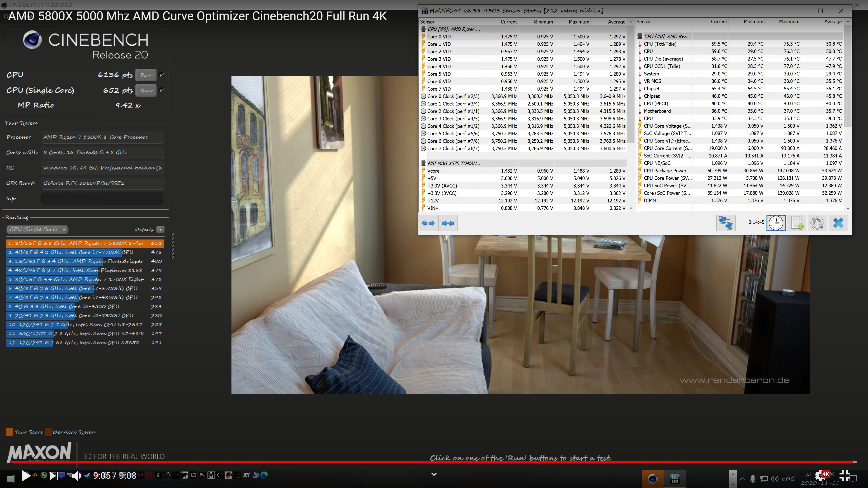Click the system volume tray icon
This screenshot has height=488, width=868.
point(775,479)
